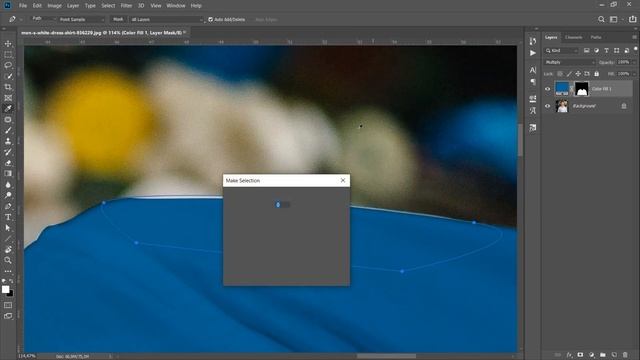Select the Clone Stamp tool
Image resolution: width=640 pixels, height=360 pixels.
coord(8,141)
